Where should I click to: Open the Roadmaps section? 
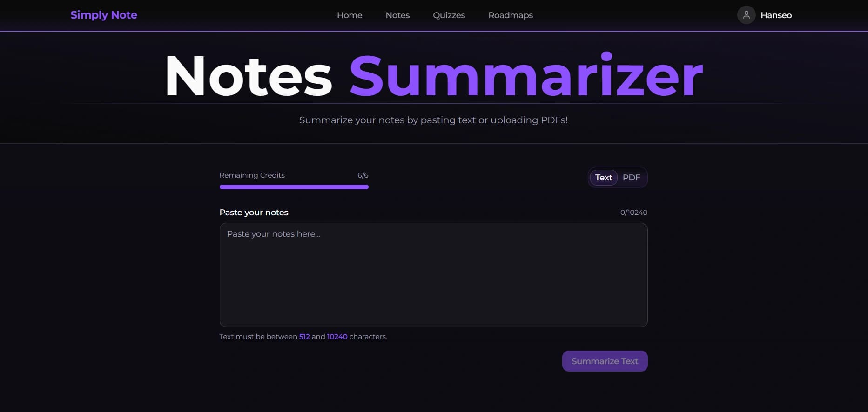(511, 15)
